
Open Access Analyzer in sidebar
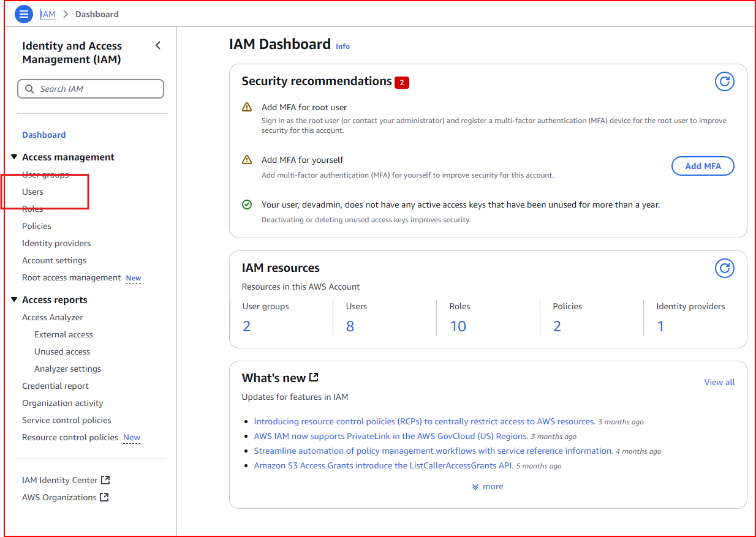click(x=53, y=317)
